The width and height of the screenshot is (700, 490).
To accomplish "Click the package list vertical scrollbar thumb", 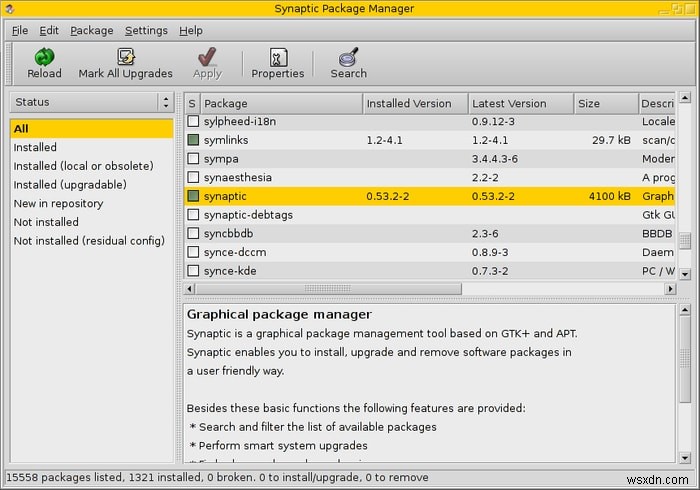I will pos(685,241).
